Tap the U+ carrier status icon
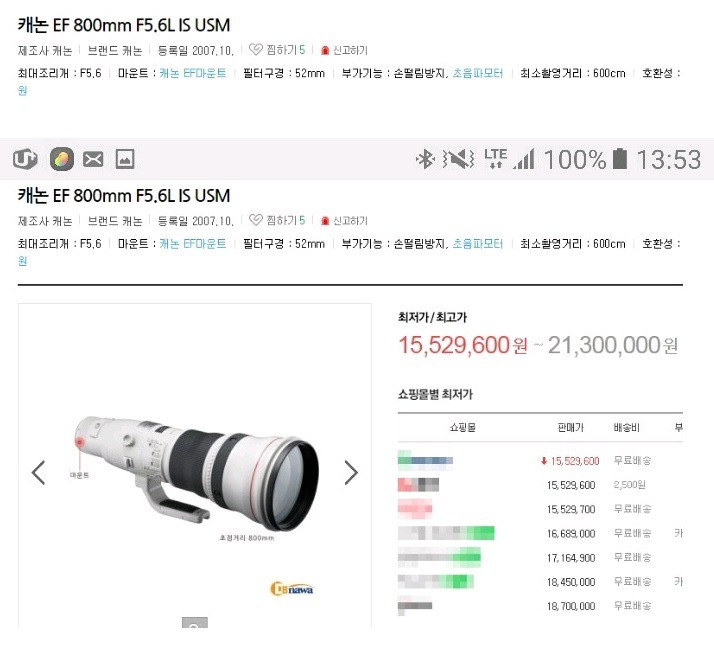Viewport: 714px width, 670px height. point(25,159)
